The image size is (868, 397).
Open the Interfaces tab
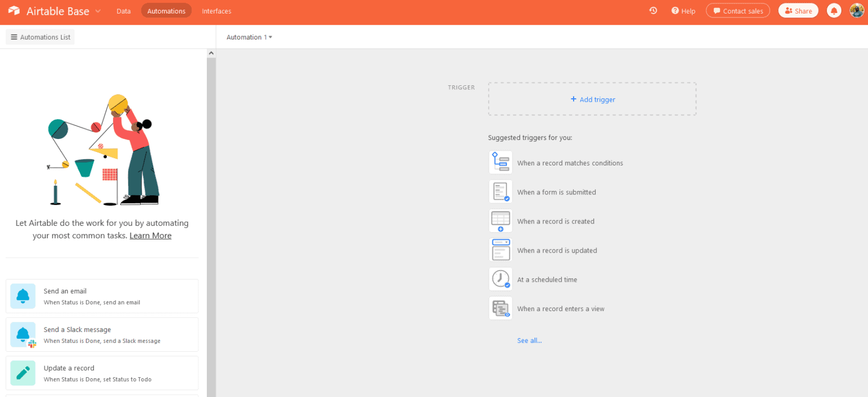(216, 11)
